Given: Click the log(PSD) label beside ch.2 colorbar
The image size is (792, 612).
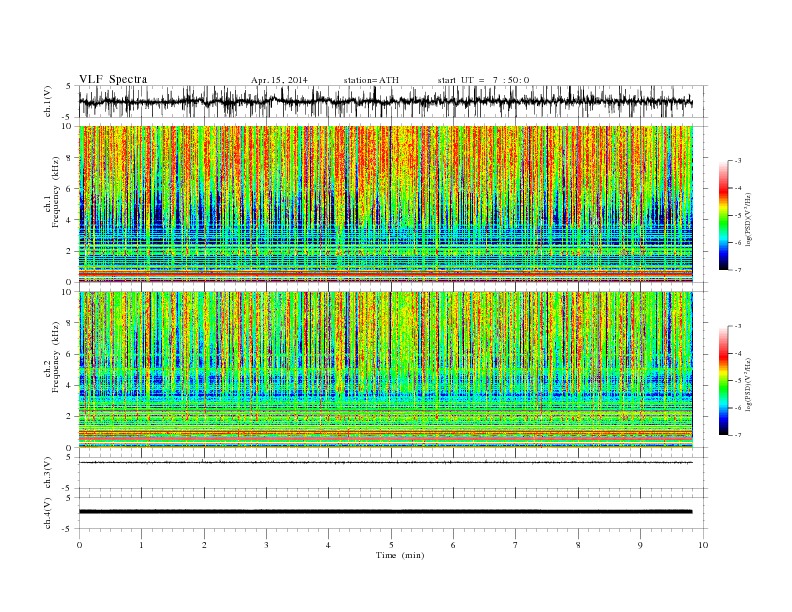Looking at the screenshot, I should click(748, 384).
